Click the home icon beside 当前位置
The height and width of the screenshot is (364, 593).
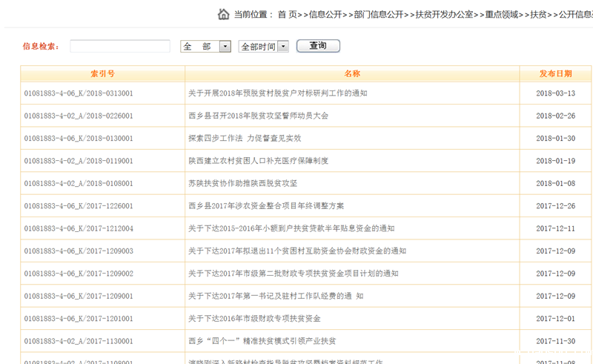(x=223, y=14)
